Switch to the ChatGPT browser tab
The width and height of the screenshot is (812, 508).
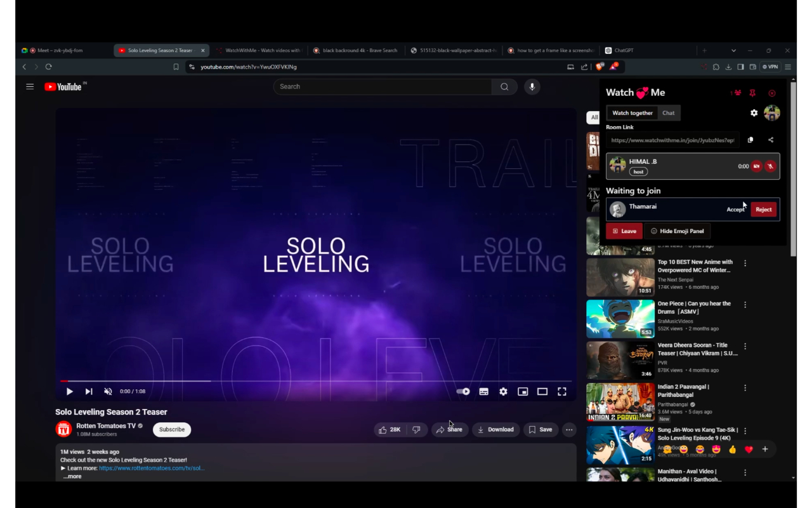[646, 51]
